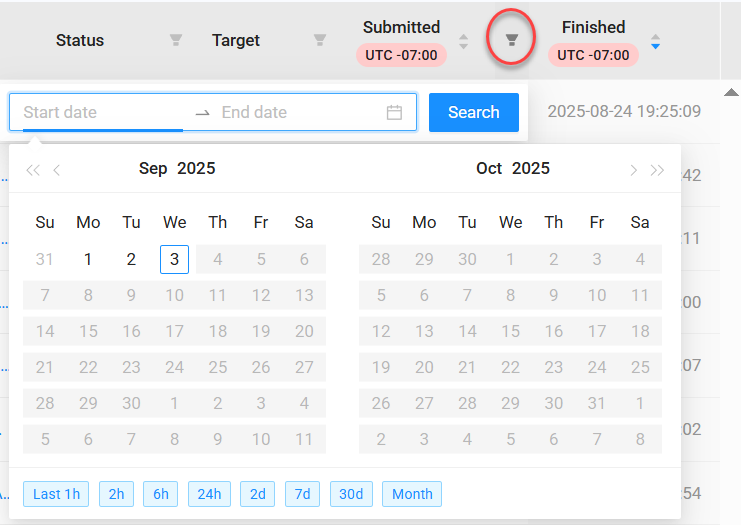Open the Oct month selector

click(489, 168)
